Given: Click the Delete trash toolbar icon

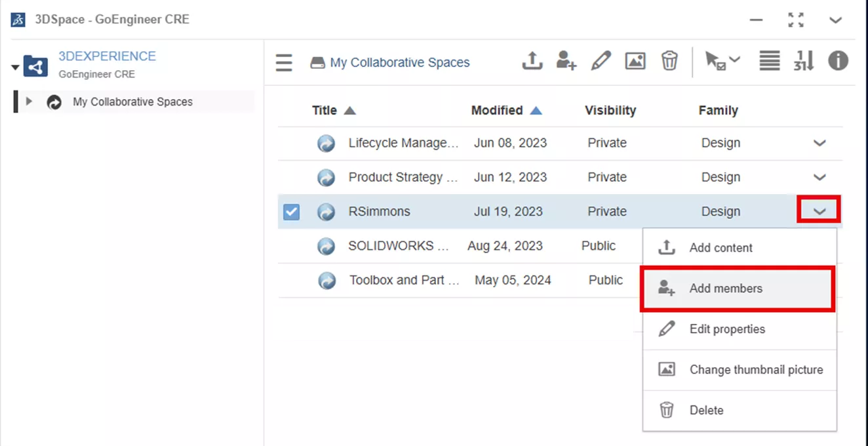Looking at the screenshot, I should click(669, 61).
